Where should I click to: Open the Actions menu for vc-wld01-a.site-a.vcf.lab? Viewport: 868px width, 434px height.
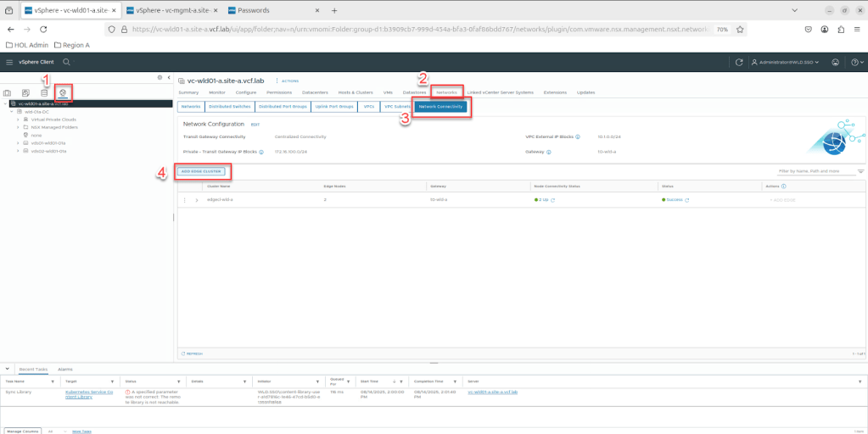point(287,81)
